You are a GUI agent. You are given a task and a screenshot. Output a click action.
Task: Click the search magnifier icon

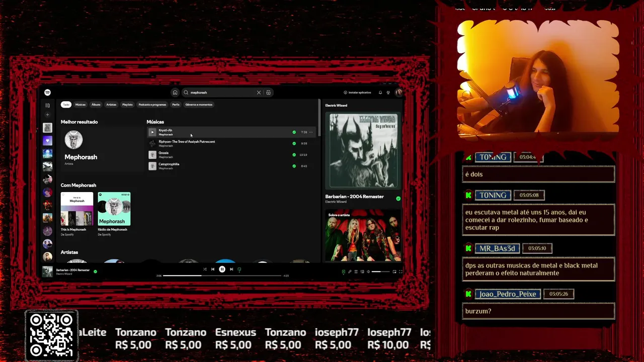186,93
